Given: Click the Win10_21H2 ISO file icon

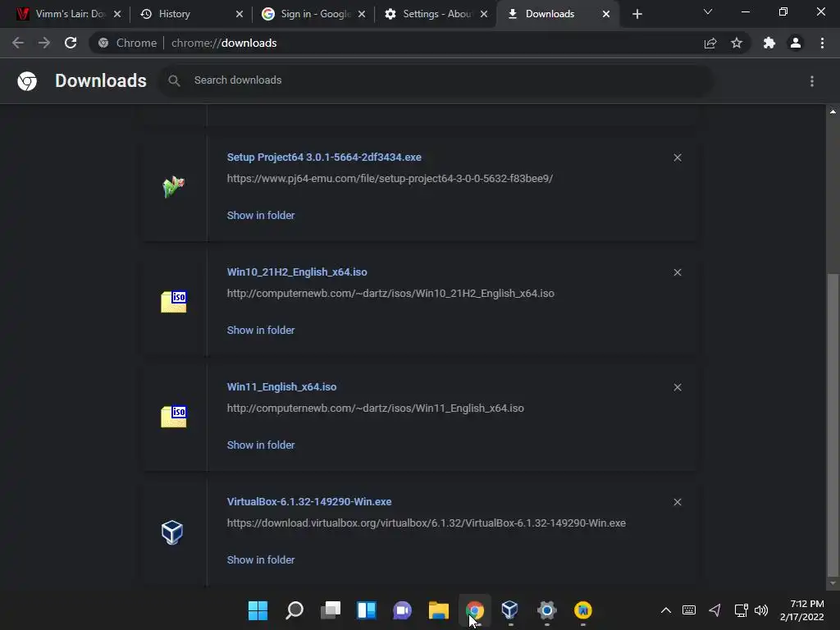Looking at the screenshot, I should point(174,302).
